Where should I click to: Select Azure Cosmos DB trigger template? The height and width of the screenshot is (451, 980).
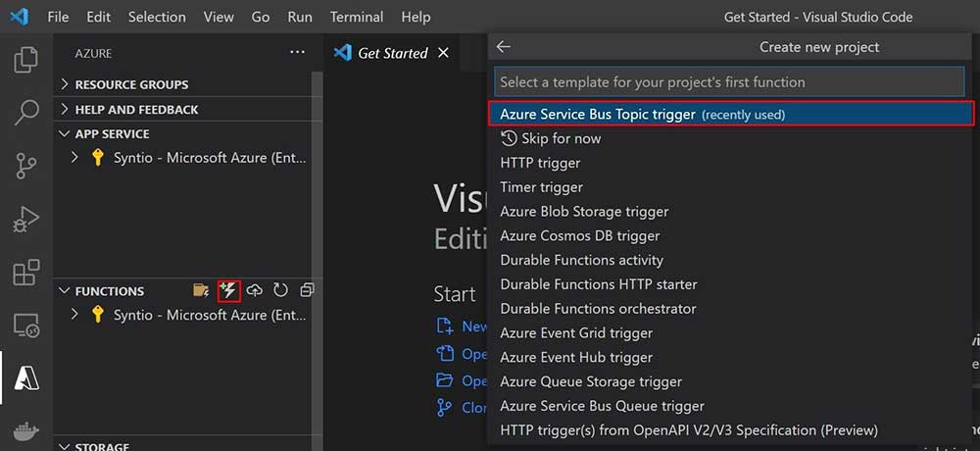pos(731,236)
